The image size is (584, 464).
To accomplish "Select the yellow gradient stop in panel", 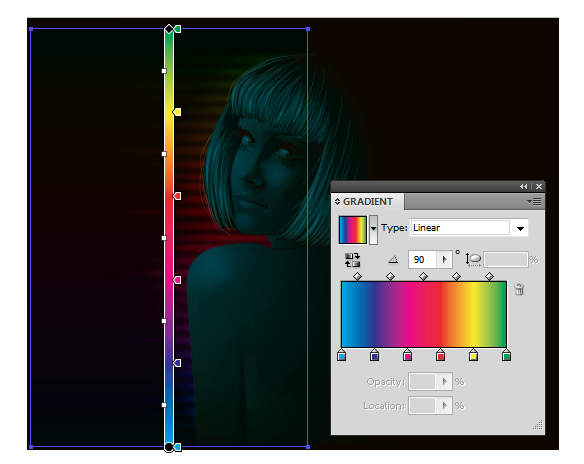I will pos(473,355).
